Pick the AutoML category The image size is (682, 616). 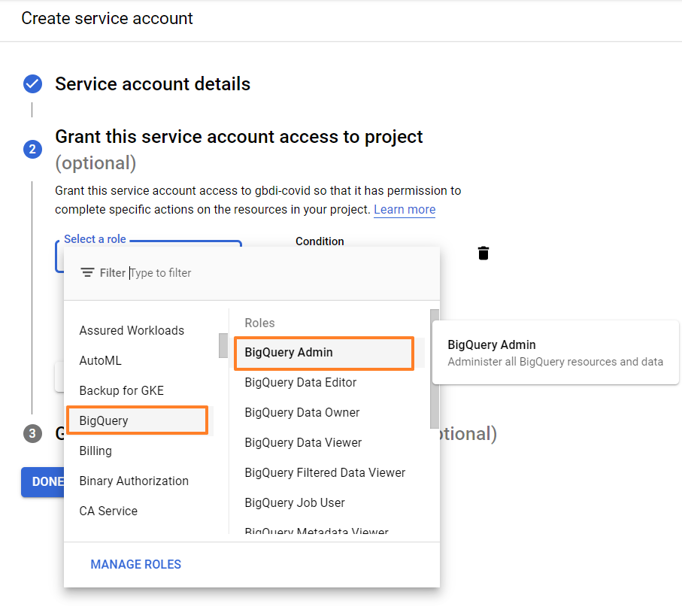[100, 360]
